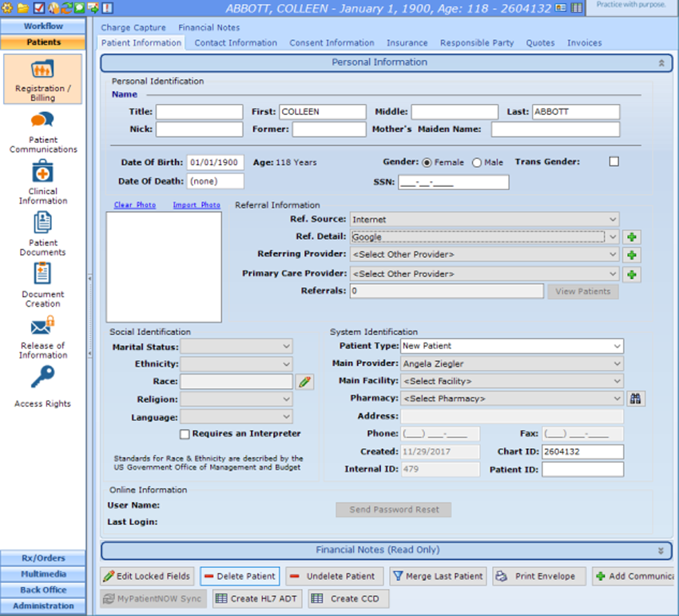Click the green refresh arrows in the toolbar

click(x=67, y=7)
